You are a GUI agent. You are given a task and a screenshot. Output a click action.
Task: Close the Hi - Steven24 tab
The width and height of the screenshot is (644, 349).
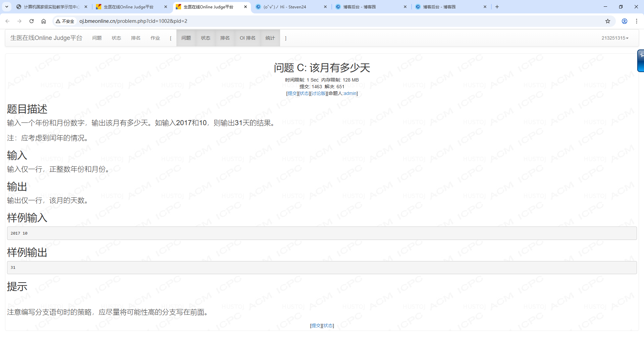[325, 7]
